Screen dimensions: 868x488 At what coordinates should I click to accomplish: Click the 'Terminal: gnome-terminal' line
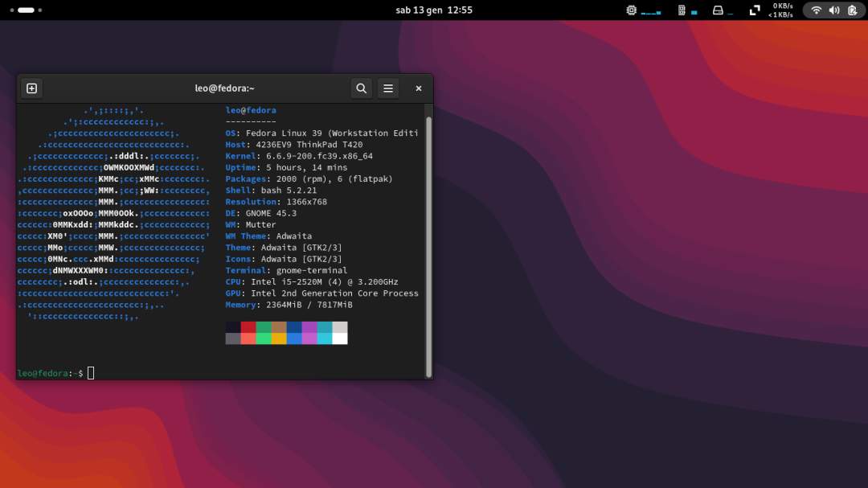286,270
